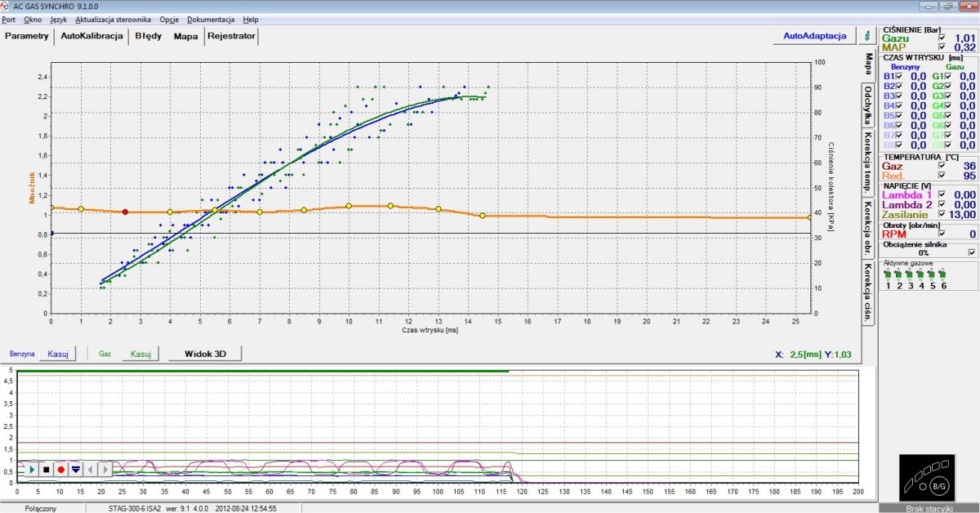Open the Dokumentacja menu

(x=211, y=19)
